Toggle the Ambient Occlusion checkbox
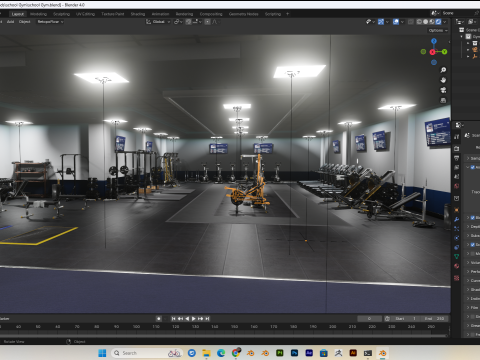This screenshot has height=360, width=480. pyautogui.click(x=472, y=167)
